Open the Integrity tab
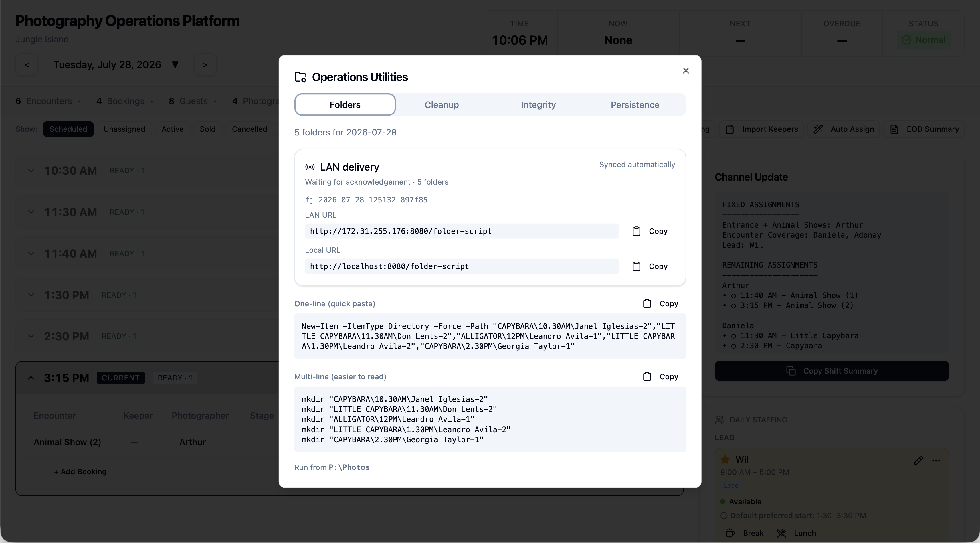The width and height of the screenshot is (980, 543). 538,105
